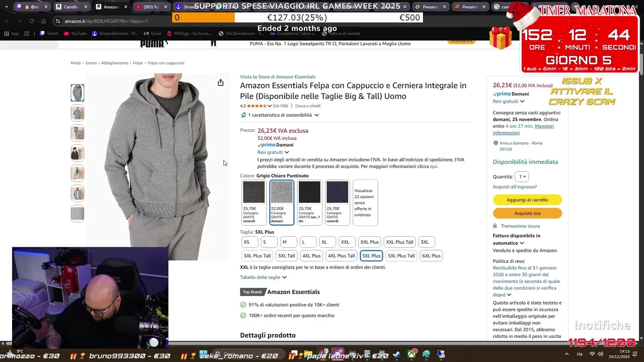Click the Cerca o chiedi link
Screen dimensions: 644x362
[308, 106]
